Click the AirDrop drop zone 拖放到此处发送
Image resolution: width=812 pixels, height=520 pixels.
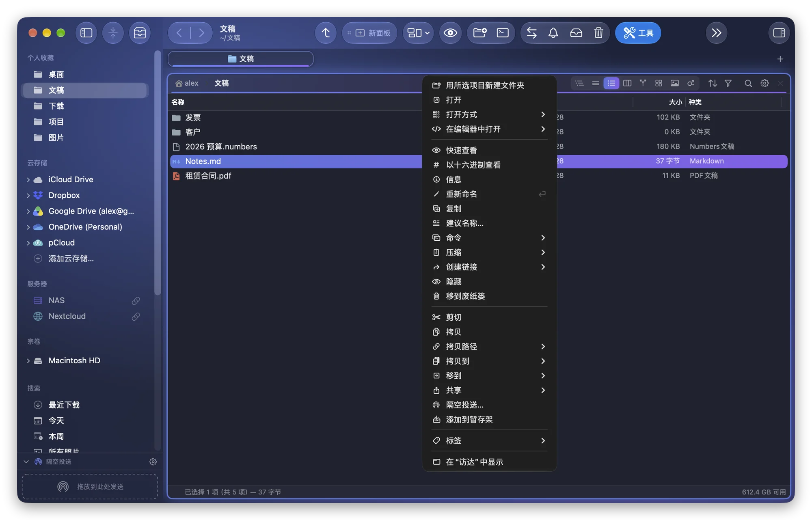(x=90, y=486)
